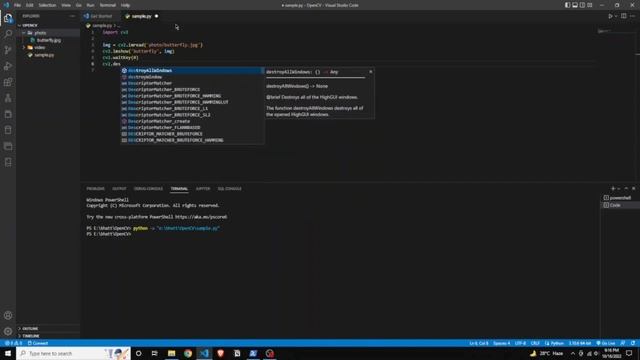Open the Edit menu
Image resolution: width=640 pixels, height=360 pixels.
pos(30,5)
